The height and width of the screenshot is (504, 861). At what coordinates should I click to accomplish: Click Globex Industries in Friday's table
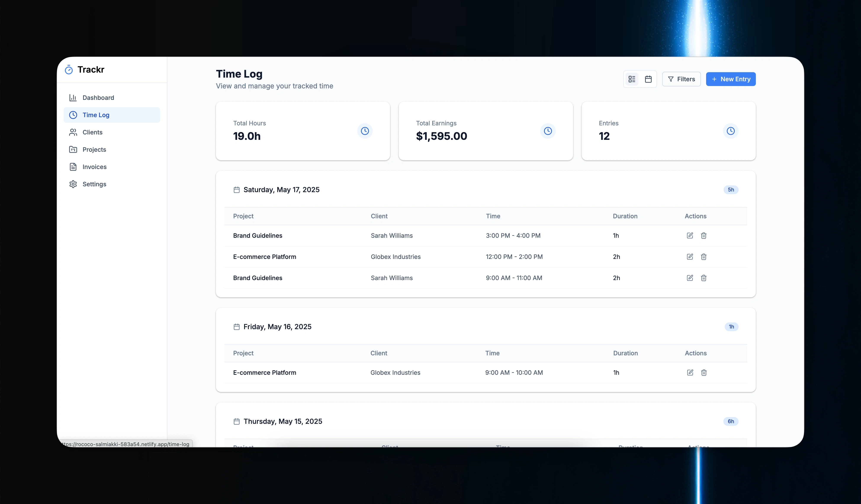pyautogui.click(x=395, y=373)
